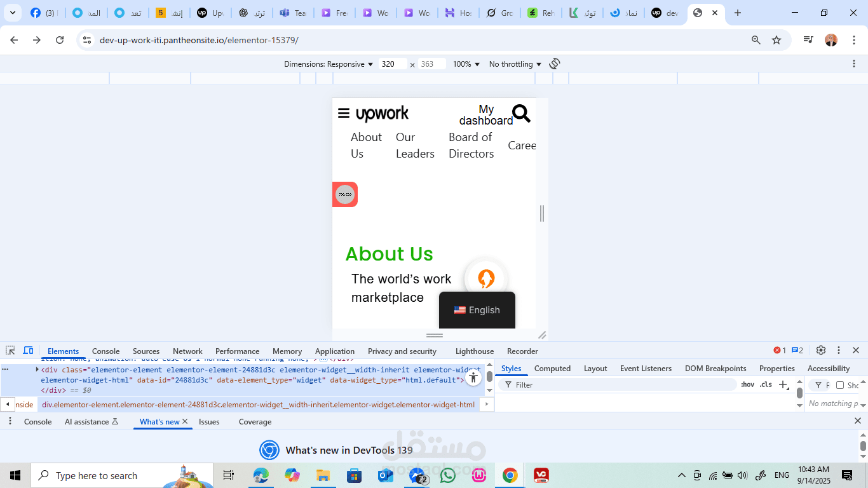Click the red error count indicator
Screen dimensions: 868x488
[780, 350]
